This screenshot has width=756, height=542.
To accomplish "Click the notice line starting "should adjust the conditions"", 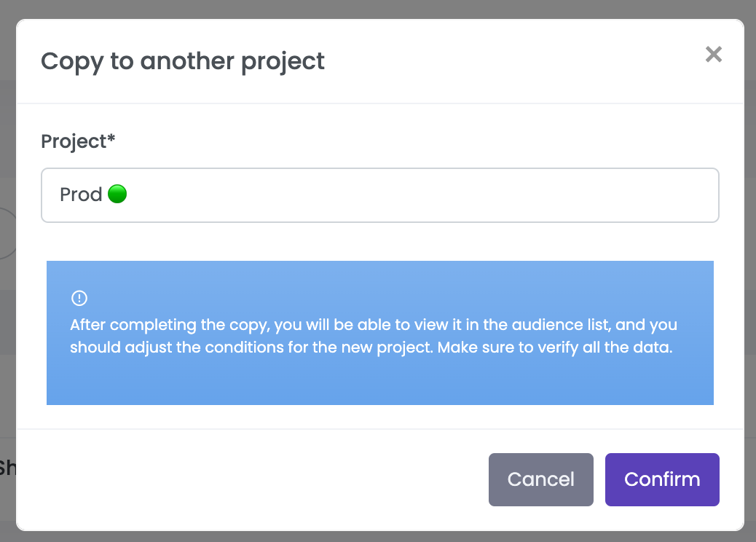I will click(x=370, y=347).
